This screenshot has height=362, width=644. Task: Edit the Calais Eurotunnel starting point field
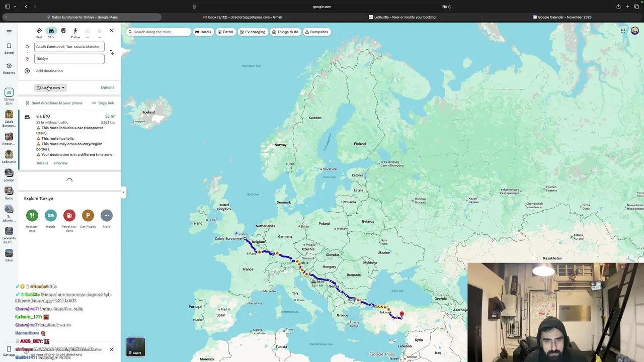(x=69, y=47)
